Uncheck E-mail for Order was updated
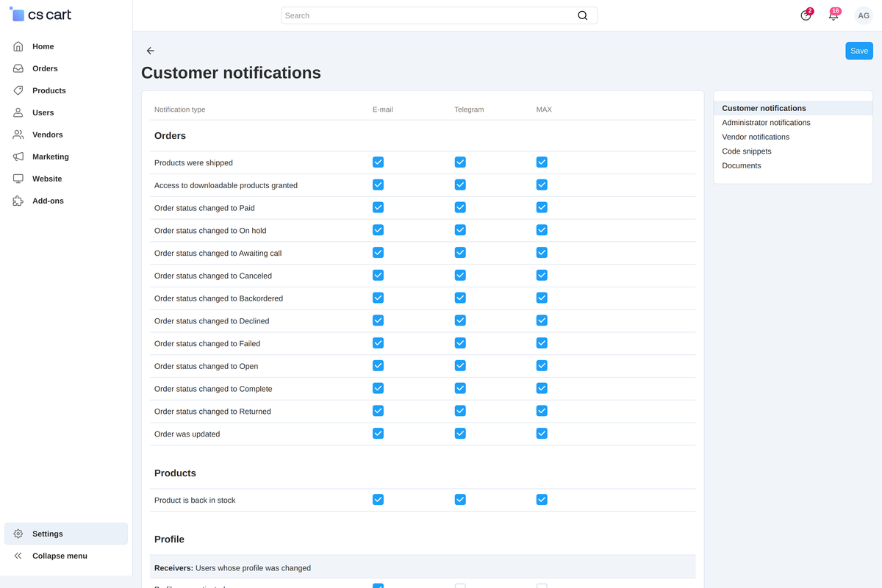This screenshot has width=882, height=588. tap(378, 434)
